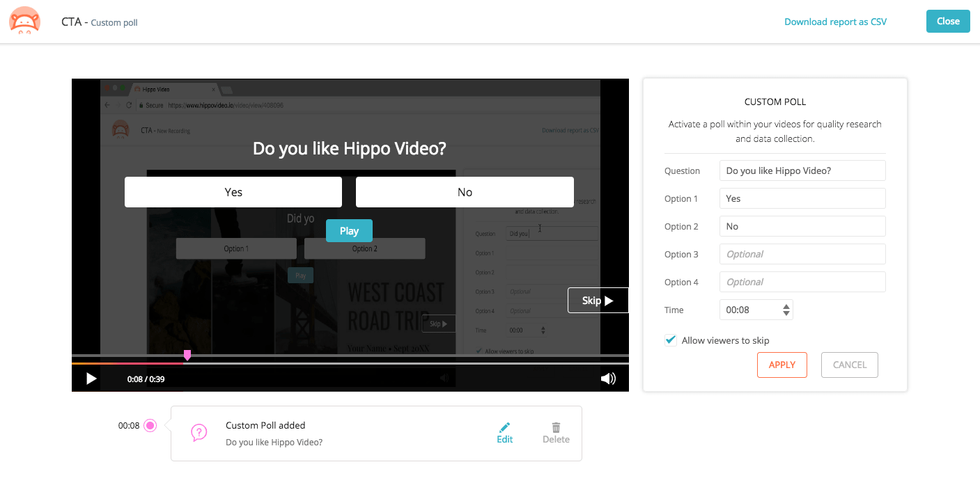The width and height of the screenshot is (980, 501).
Task: Click the blue Play overlay button in the video
Action: [x=349, y=230]
